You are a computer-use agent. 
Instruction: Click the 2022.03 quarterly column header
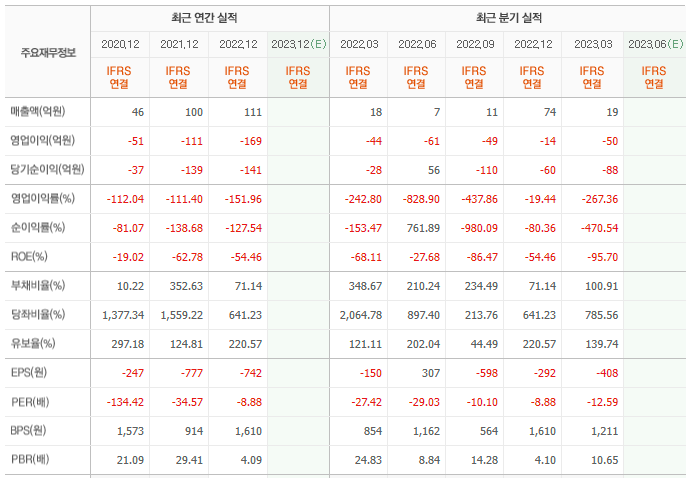pos(359,44)
